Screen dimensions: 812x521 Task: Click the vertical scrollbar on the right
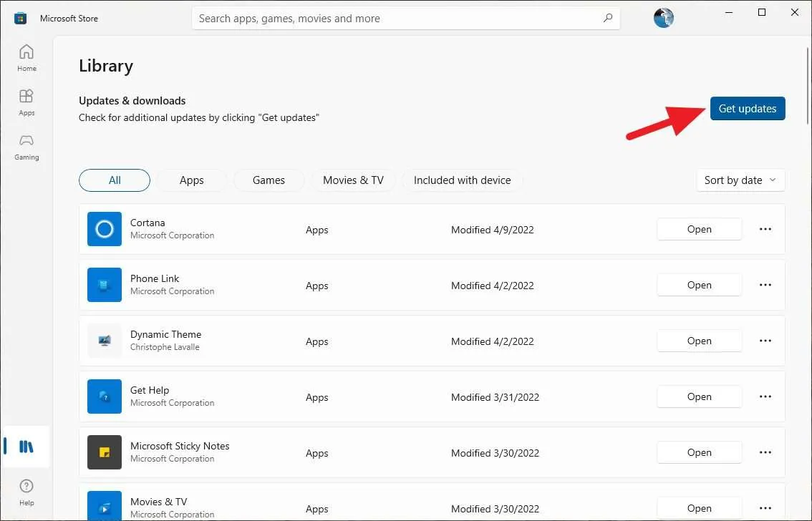pyautogui.click(x=808, y=86)
